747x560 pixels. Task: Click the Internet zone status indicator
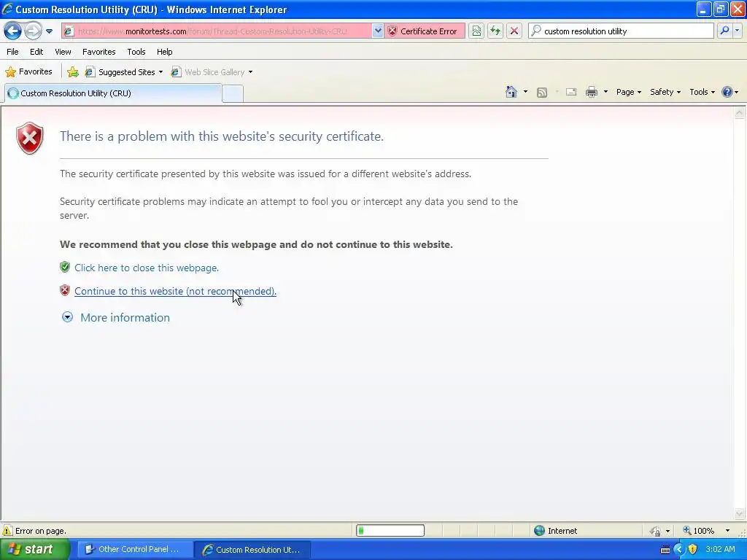pyautogui.click(x=556, y=531)
